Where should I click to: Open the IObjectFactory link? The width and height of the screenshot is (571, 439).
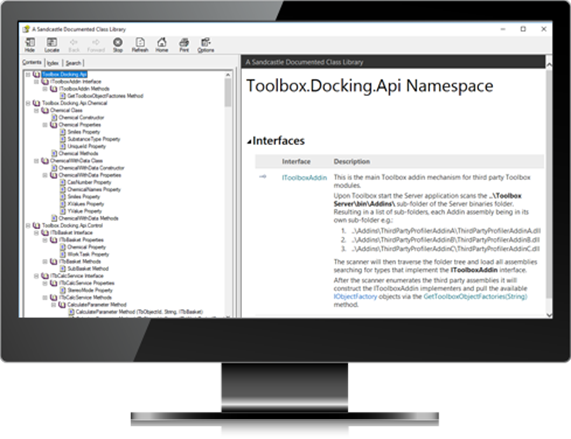pos(355,297)
